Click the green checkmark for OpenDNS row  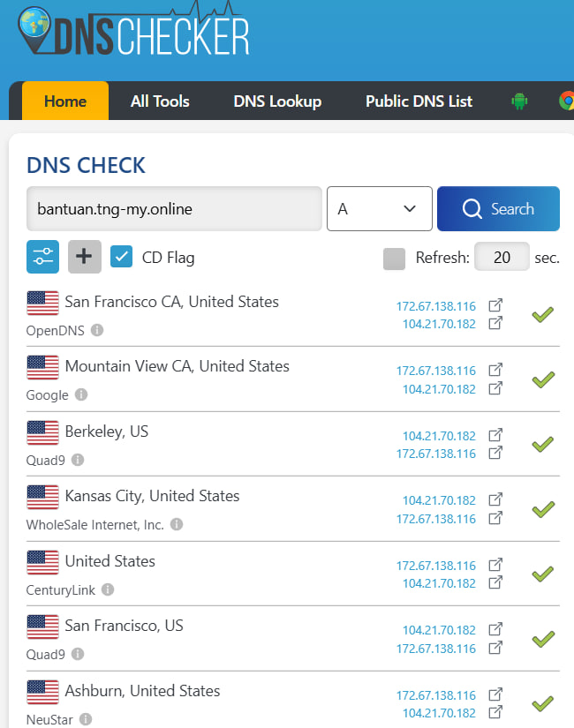(543, 315)
